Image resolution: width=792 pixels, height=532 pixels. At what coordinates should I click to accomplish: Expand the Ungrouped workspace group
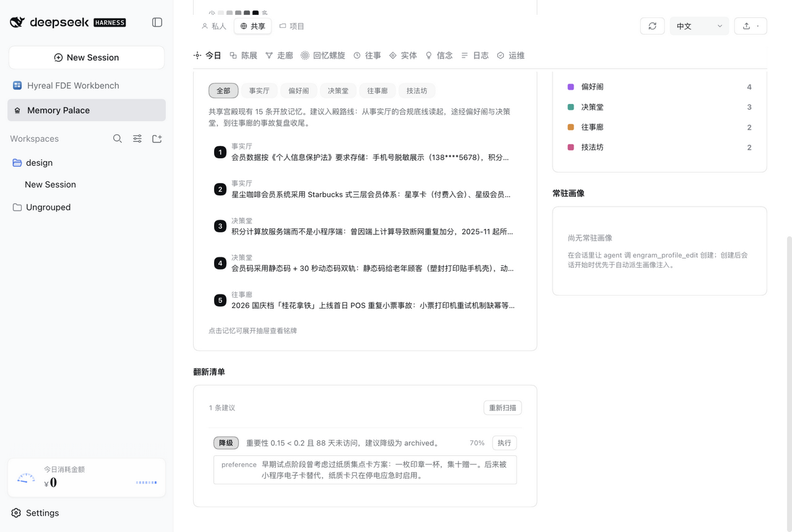pos(87,207)
